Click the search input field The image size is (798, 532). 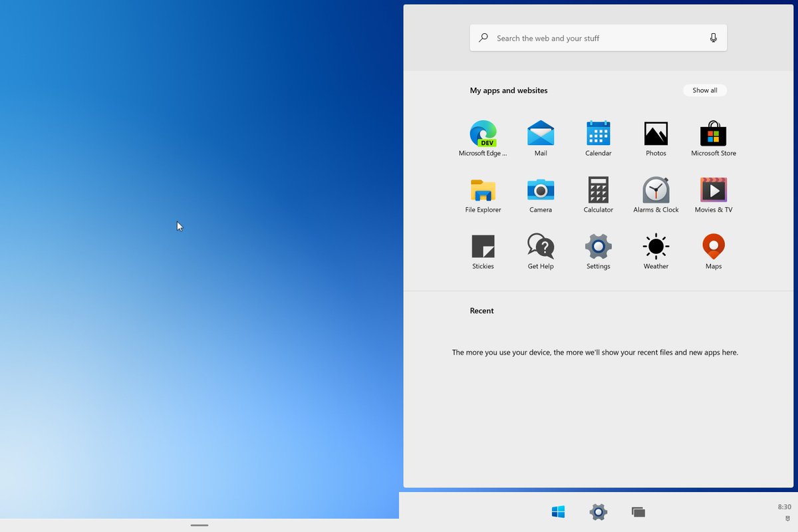tap(592, 38)
